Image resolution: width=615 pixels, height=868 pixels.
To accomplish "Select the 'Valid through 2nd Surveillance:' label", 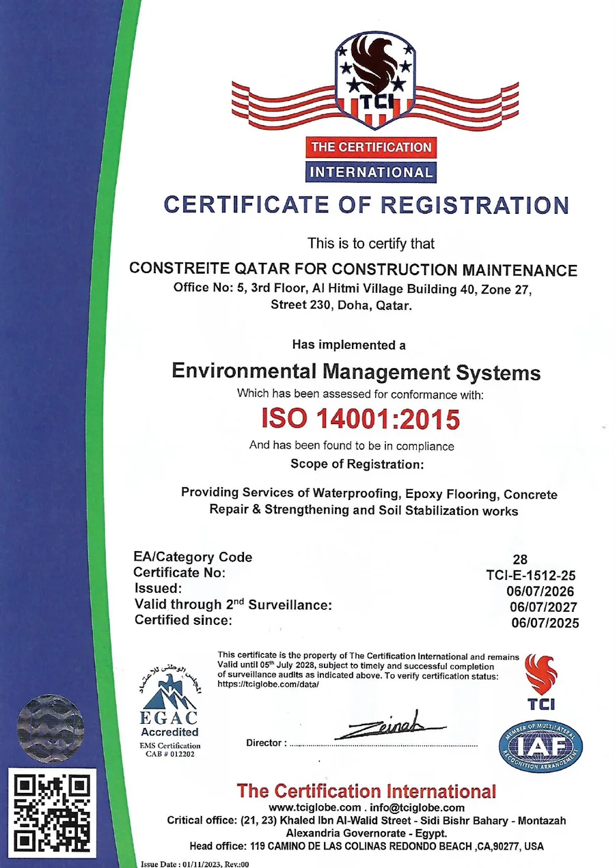I will coord(233,604).
